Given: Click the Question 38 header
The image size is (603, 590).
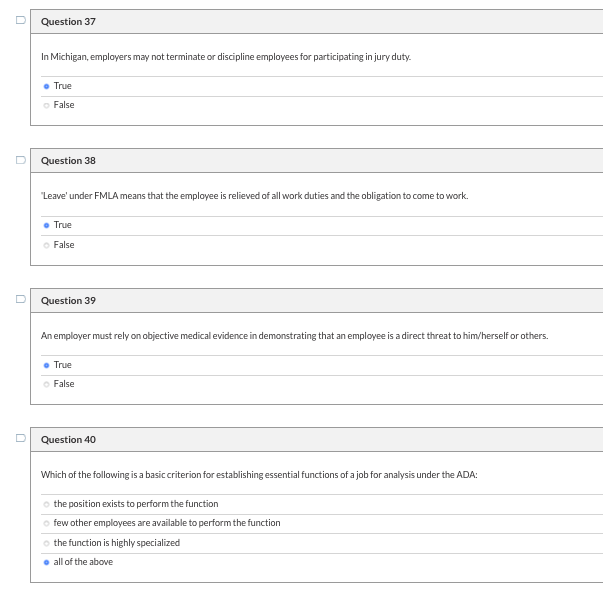Looking at the screenshot, I should coord(69,160).
